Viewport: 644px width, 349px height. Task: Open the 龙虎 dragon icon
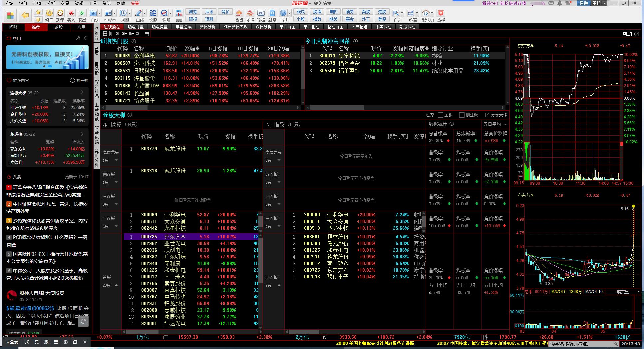tap(250, 13)
